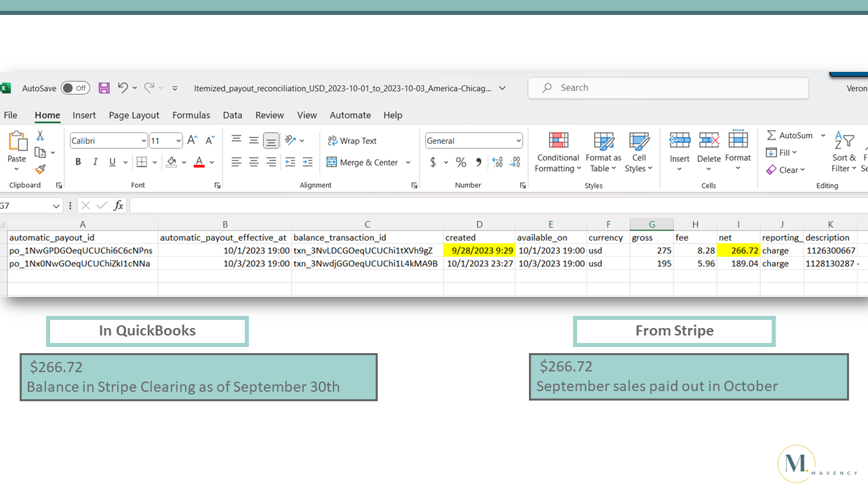Switch to the Review tab
Viewport: 868px width, 488px height.
[x=270, y=115]
